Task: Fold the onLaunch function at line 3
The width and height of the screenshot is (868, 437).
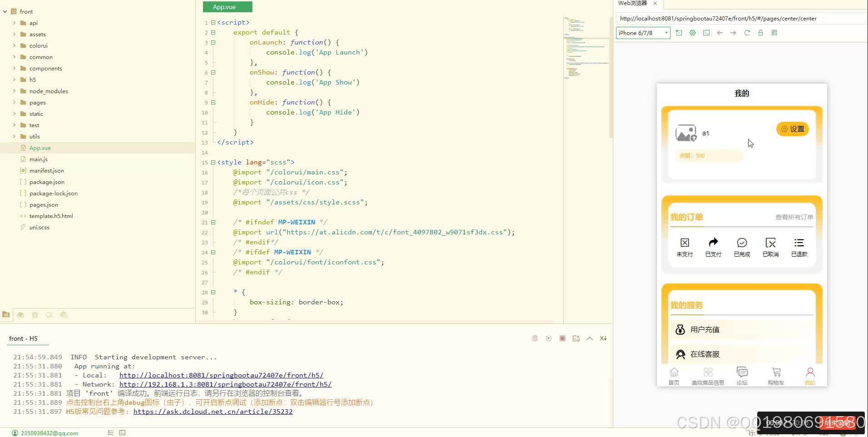Action: (213, 42)
